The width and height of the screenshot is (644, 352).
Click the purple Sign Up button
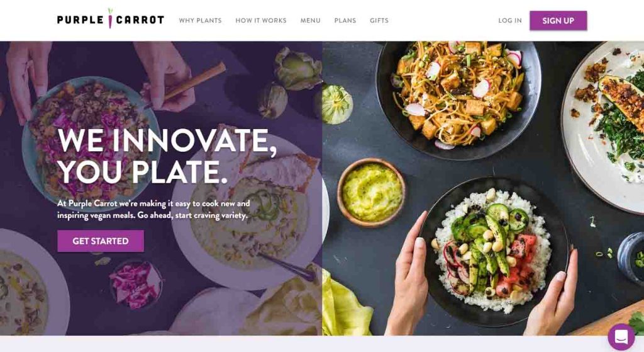(558, 21)
